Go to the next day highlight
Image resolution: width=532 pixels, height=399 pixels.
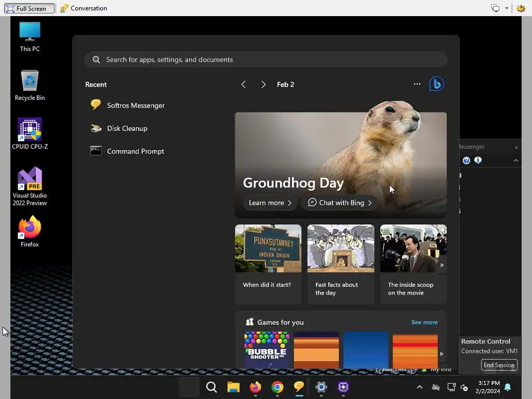263,85
